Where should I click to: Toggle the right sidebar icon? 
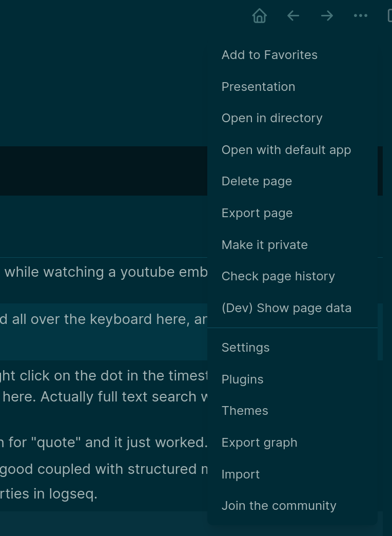[390, 16]
